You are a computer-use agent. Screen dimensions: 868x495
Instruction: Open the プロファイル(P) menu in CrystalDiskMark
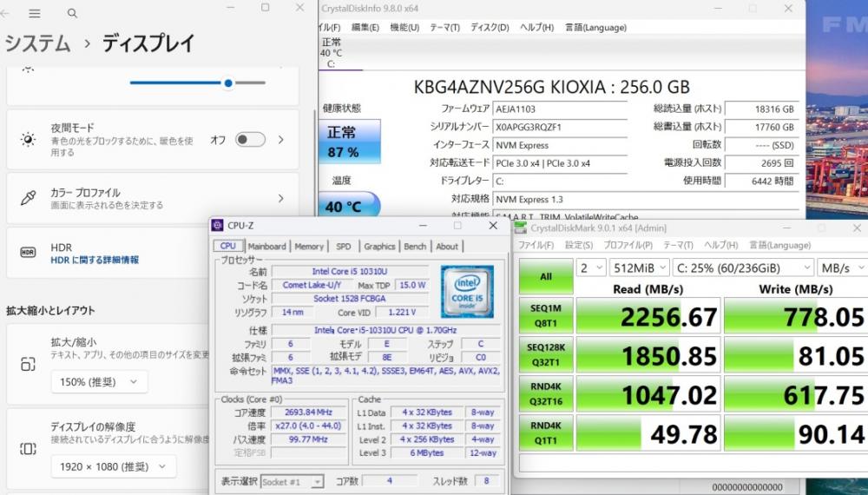628,245
